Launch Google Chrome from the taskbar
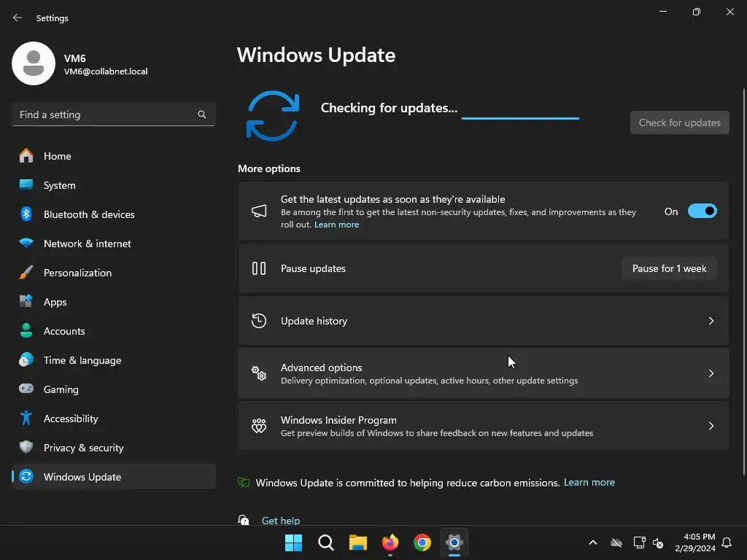Viewport: 747px width, 560px height. (x=422, y=542)
